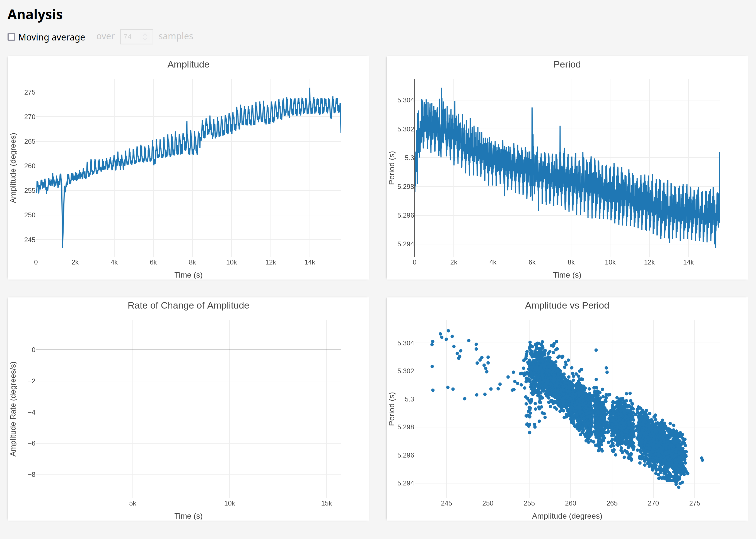Click the Analysis page heading
This screenshot has width=756, height=539.
[x=35, y=15]
